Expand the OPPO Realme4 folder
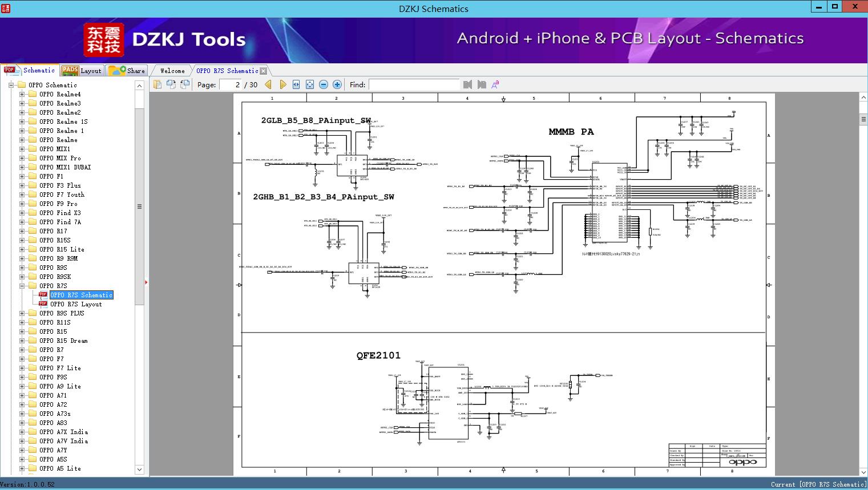The height and width of the screenshot is (490, 868). coord(22,94)
